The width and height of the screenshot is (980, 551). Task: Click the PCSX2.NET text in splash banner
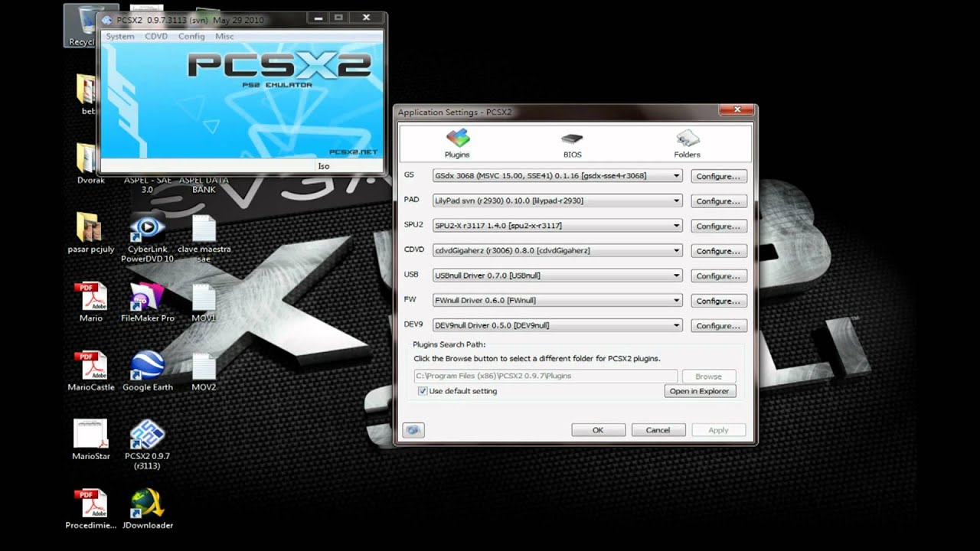(x=353, y=152)
